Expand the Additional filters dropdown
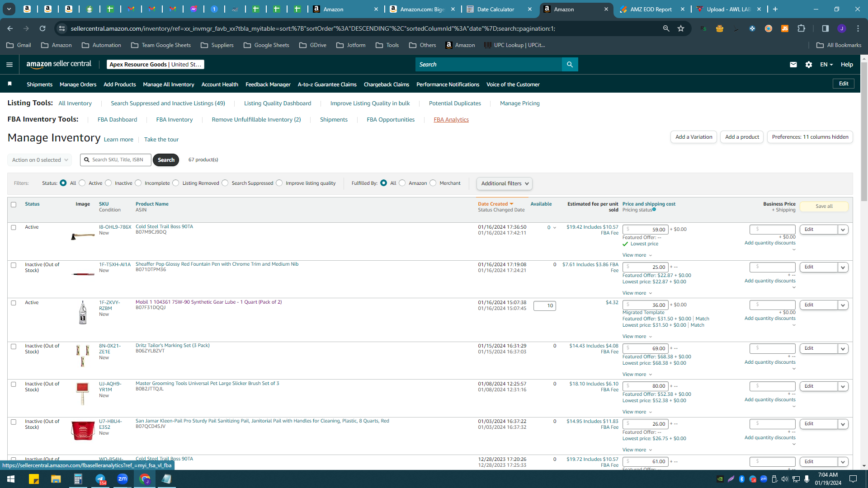The image size is (868, 488). click(x=505, y=183)
